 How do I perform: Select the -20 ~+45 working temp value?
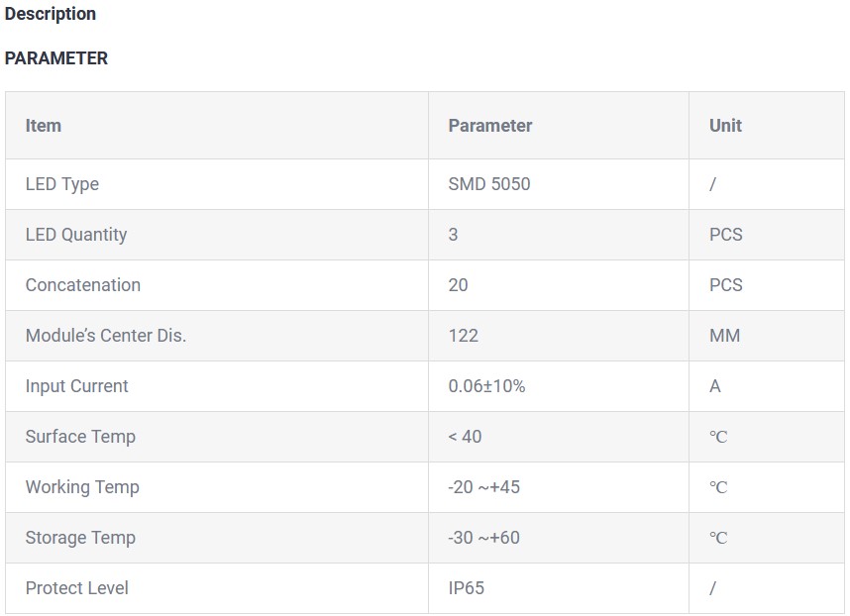(484, 487)
